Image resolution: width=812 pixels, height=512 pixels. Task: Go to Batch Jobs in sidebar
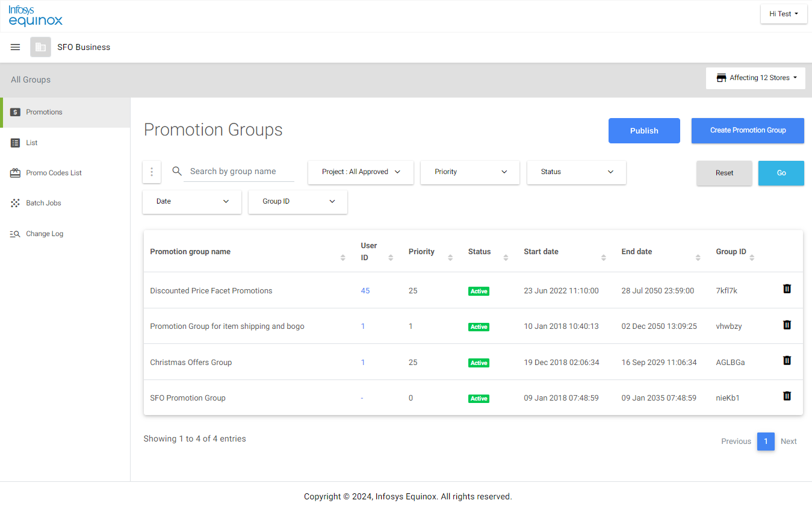pyautogui.click(x=43, y=203)
